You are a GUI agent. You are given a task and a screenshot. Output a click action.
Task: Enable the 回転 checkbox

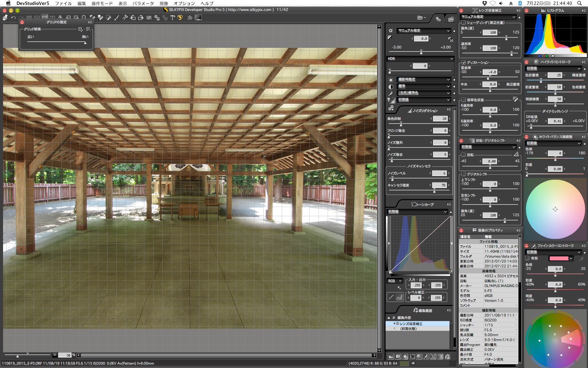(464, 155)
